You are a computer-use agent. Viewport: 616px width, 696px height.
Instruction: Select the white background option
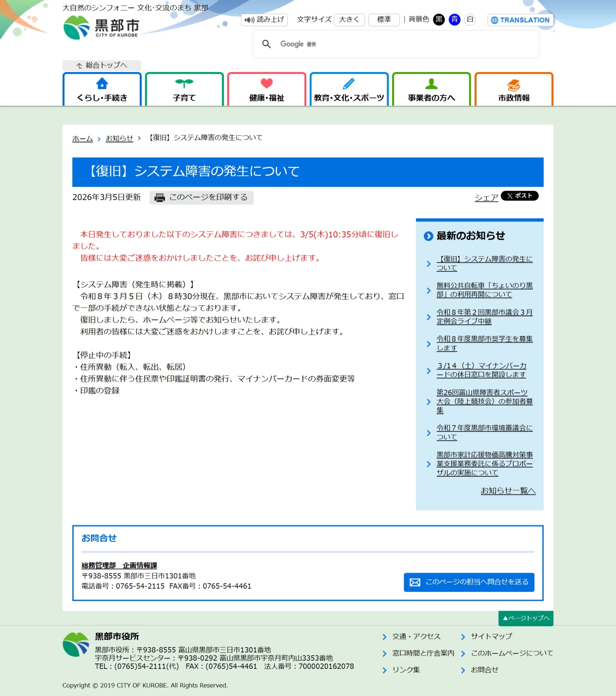(470, 20)
